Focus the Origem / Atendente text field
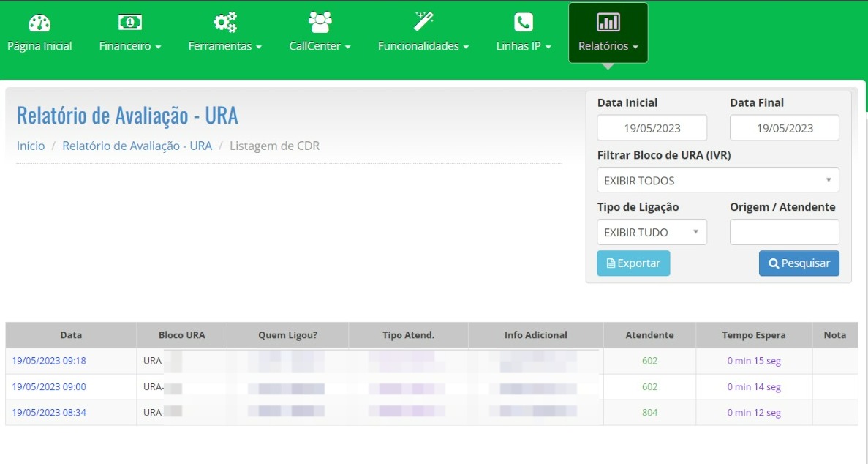The height and width of the screenshot is (464, 868). [x=784, y=232]
